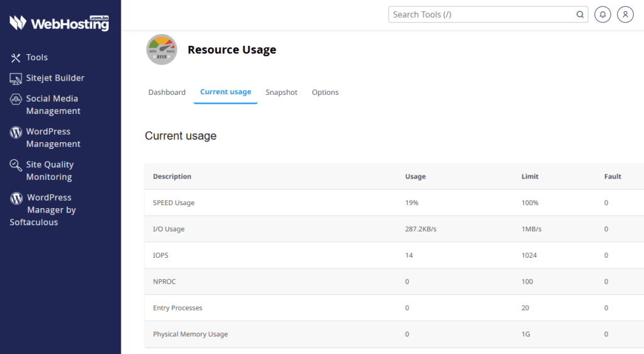Open Tools in the sidebar

37,57
